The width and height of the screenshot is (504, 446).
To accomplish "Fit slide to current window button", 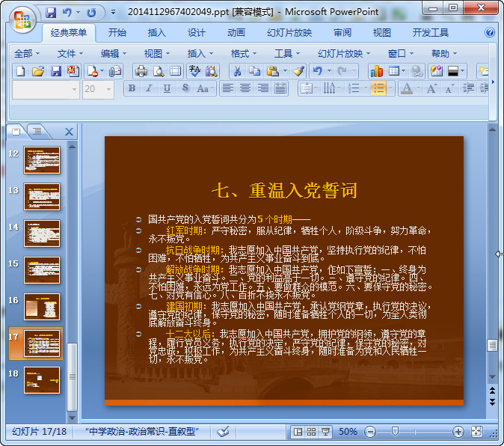I will click(476, 432).
